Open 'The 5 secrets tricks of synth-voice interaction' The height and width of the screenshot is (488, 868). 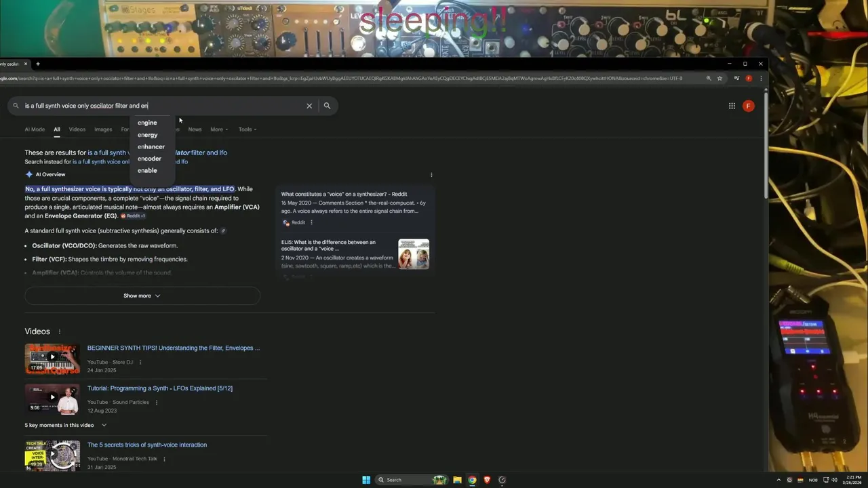[x=147, y=445]
